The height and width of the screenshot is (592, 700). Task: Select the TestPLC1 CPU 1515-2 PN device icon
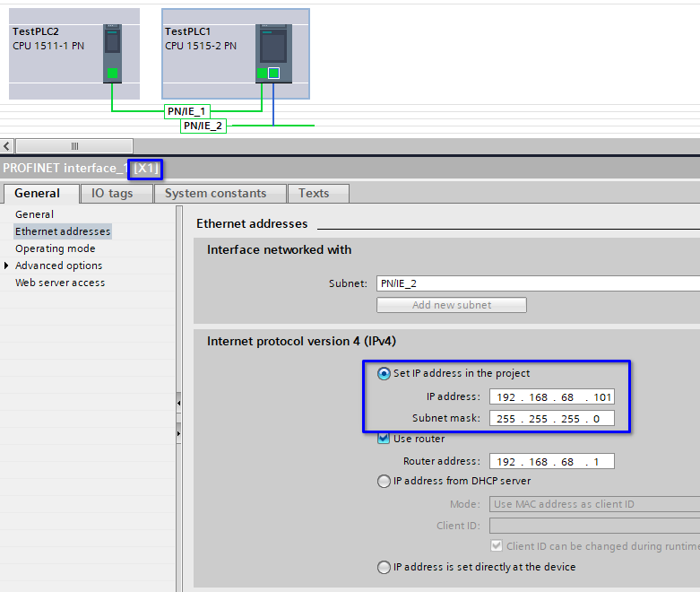(x=273, y=53)
